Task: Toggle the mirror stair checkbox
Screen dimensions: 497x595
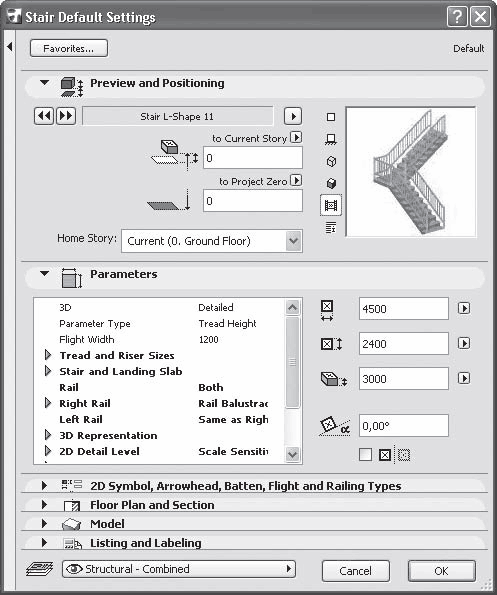Action: coord(365,454)
